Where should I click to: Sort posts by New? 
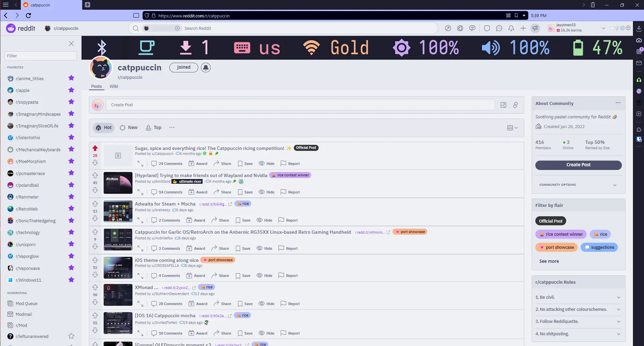pyautogui.click(x=129, y=128)
